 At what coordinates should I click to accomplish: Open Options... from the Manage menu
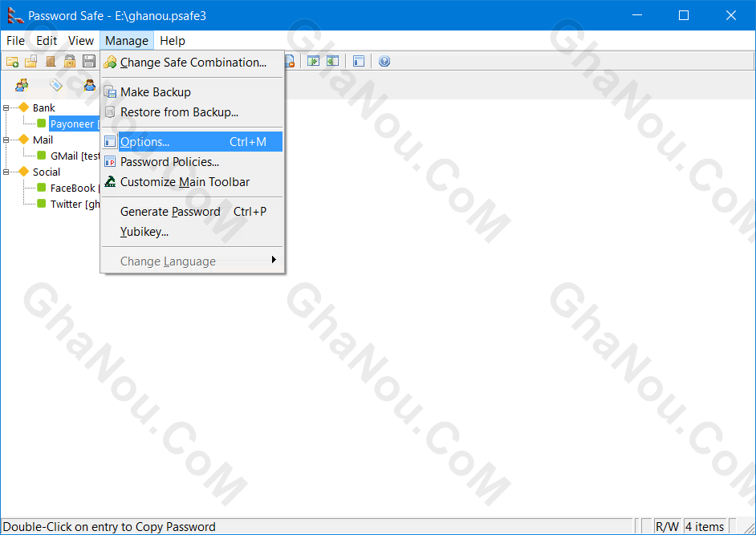coord(193,142)
